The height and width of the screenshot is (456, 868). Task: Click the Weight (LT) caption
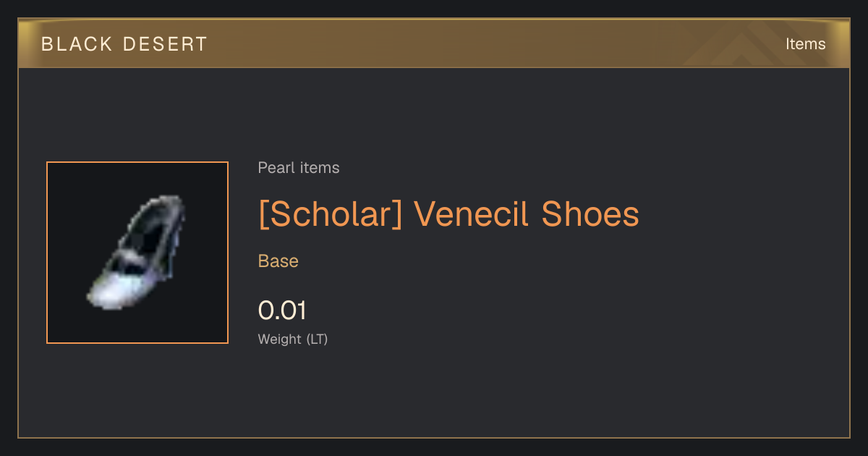click(x=293, y=339)
